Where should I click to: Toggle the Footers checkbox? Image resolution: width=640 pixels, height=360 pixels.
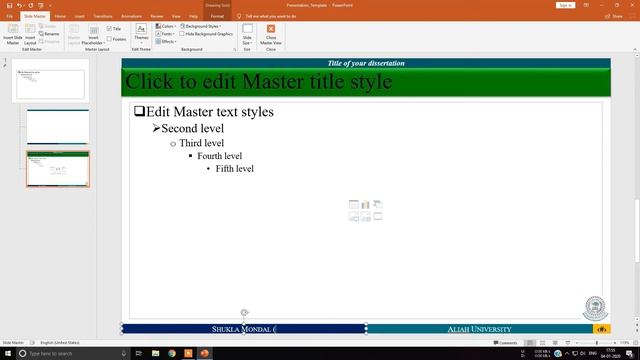109,39
